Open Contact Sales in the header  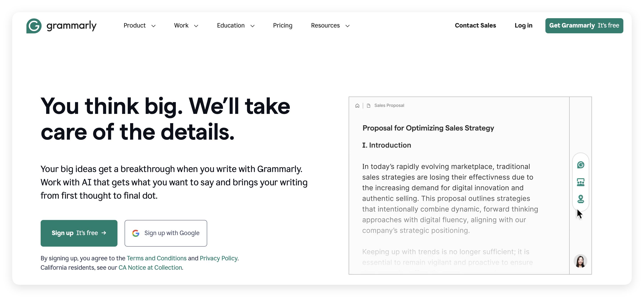[x=475, y=26]
